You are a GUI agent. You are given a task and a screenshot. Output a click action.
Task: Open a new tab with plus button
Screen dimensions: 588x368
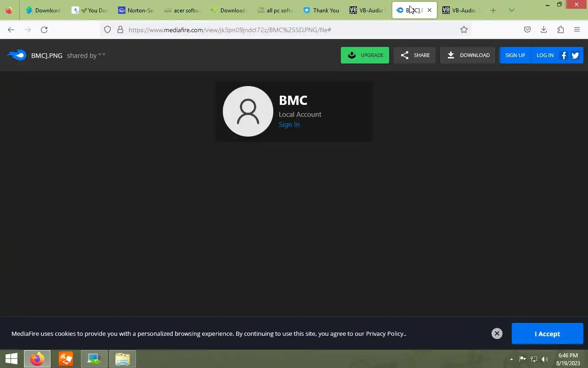[493, 10]
